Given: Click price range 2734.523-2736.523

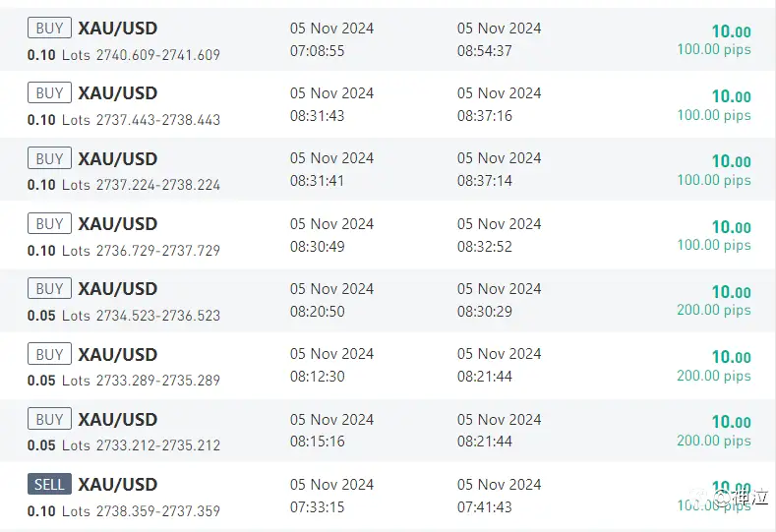Looking at the screenshot, I should point(158,316).
